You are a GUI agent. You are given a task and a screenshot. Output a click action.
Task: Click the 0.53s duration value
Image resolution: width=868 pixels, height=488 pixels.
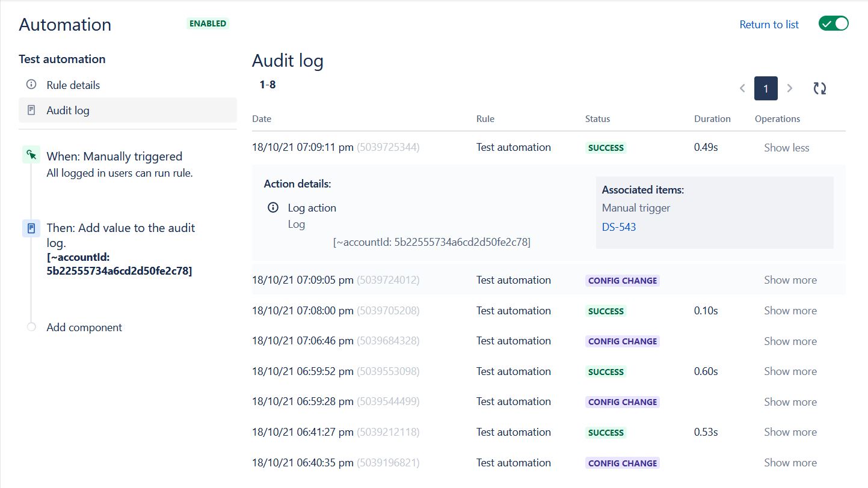706,432
